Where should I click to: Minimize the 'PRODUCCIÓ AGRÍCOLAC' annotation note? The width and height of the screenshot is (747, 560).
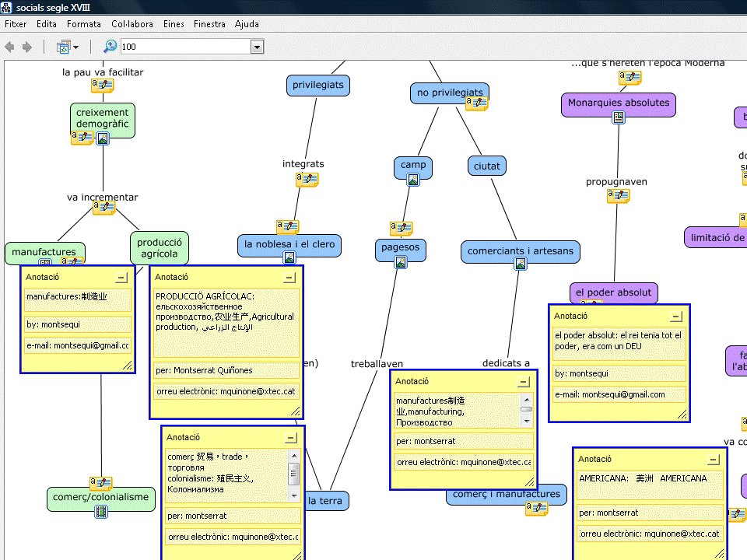[x=289, y=277]
